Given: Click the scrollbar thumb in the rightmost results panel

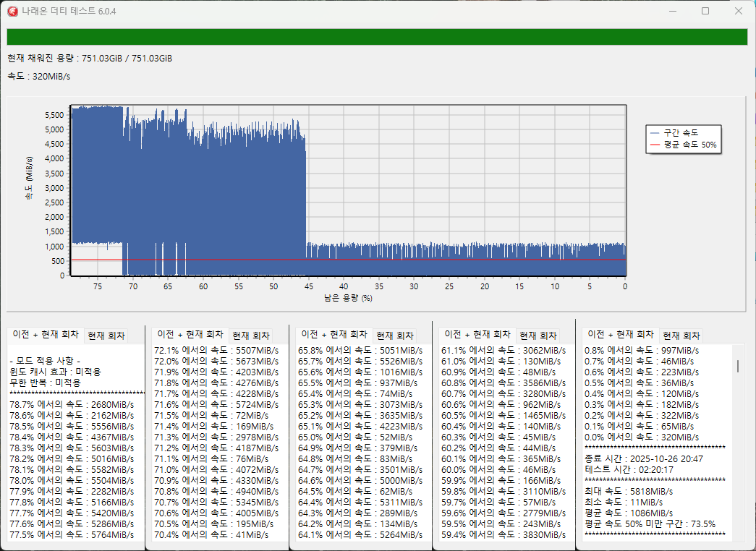Looking at the screenshot, I should 737,366.
